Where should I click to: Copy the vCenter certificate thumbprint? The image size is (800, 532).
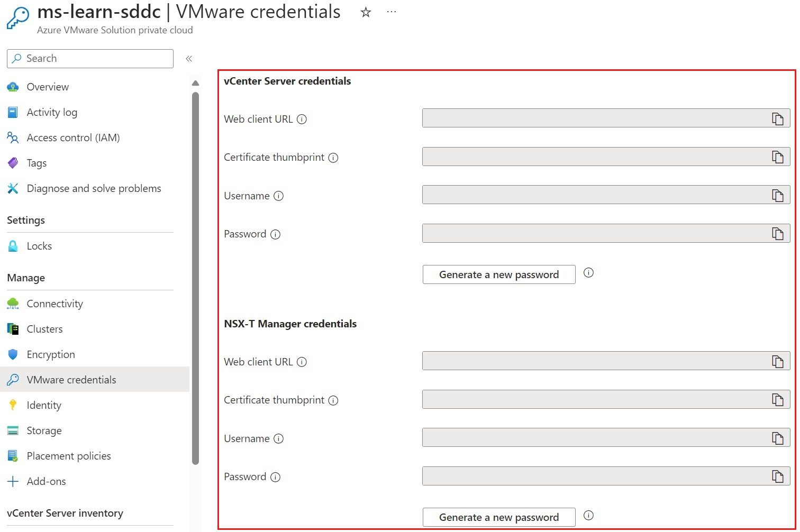(x=778, y=157)
